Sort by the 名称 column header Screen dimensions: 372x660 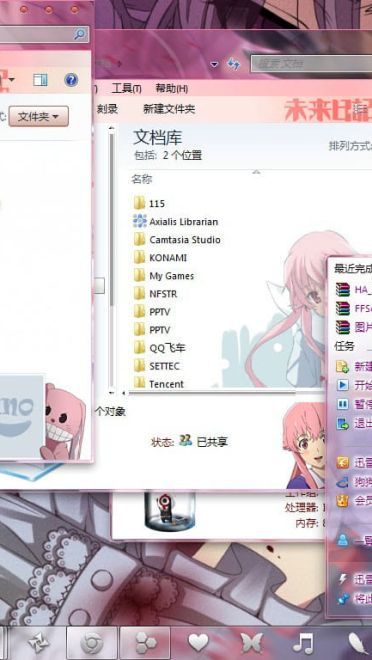click(x=141, y=179)
